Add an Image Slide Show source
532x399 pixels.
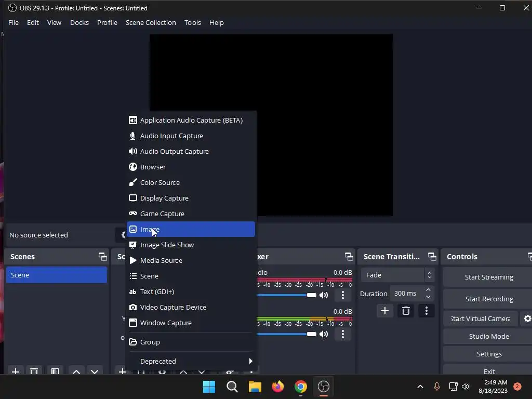pyautogui.click(x=191, y=245)
